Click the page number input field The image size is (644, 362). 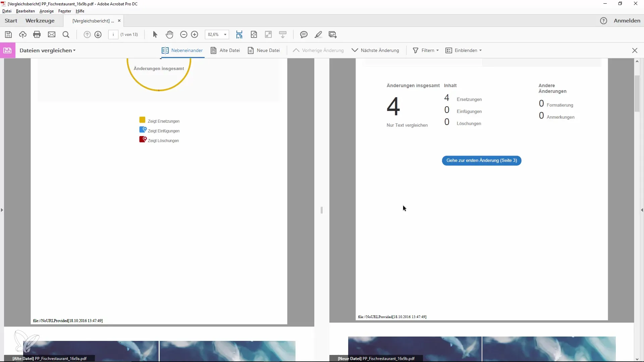[113, 35]
